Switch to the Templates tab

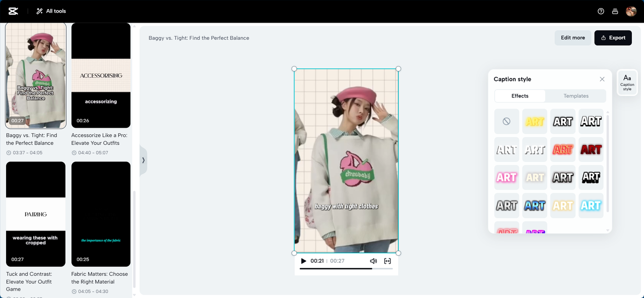(576, 96)
